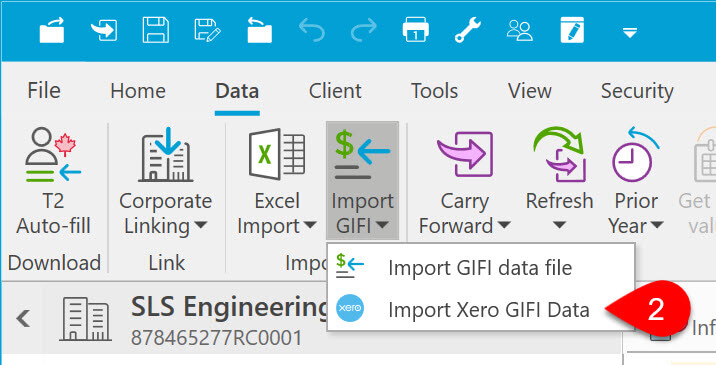
Task: Open the File menu tab
Action: point(44,90)
